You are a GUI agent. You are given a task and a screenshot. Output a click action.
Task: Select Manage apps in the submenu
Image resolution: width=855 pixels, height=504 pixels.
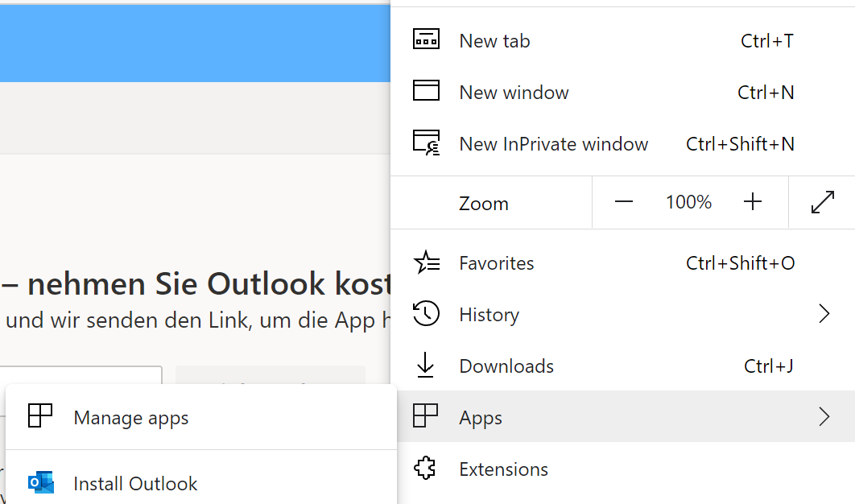(x=201, y=417)
